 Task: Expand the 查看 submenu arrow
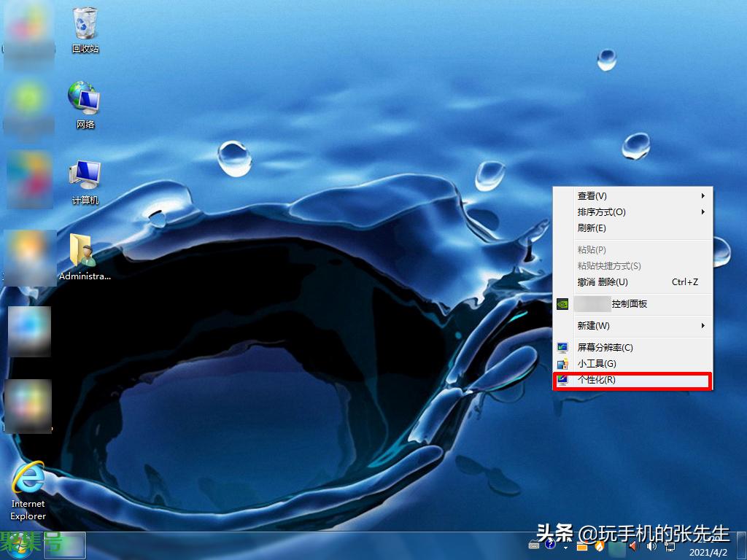702,195
